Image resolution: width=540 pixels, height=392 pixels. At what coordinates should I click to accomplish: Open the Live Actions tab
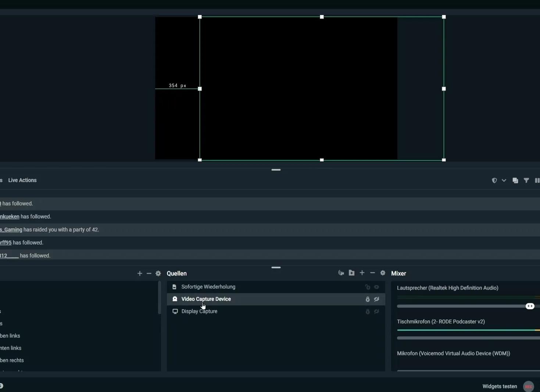coord(22,180)
